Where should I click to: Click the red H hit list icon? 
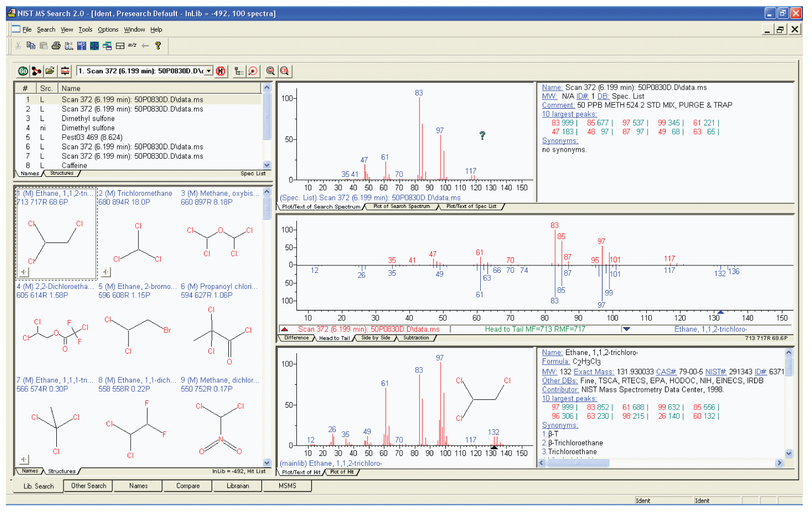[221, 71]
